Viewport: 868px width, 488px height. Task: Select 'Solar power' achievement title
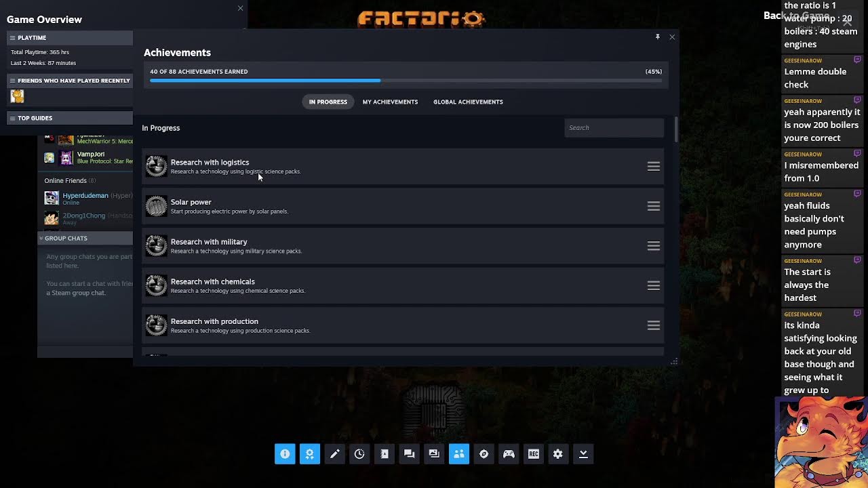[x=191, y=202]
